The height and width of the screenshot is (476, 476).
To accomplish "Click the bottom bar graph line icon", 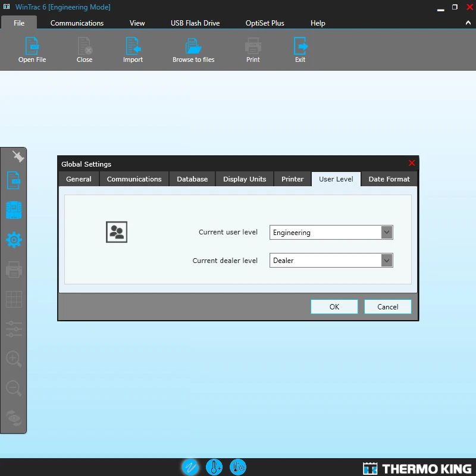I will coord(190,467).
